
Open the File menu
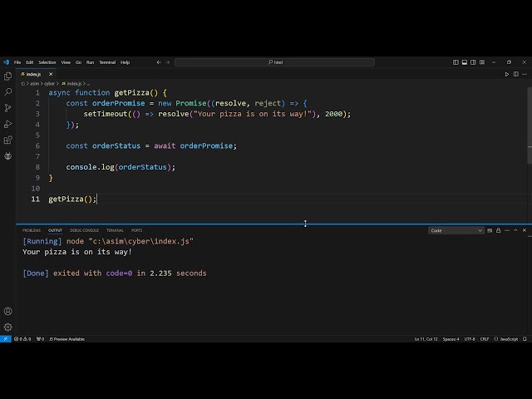pos(17,62)
